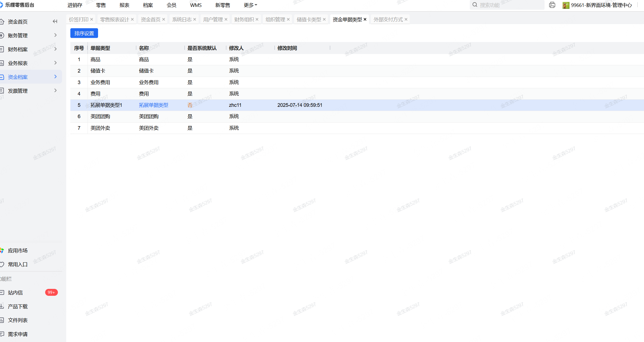Open 站内信 inbox in sidebar

click(16, 293)
